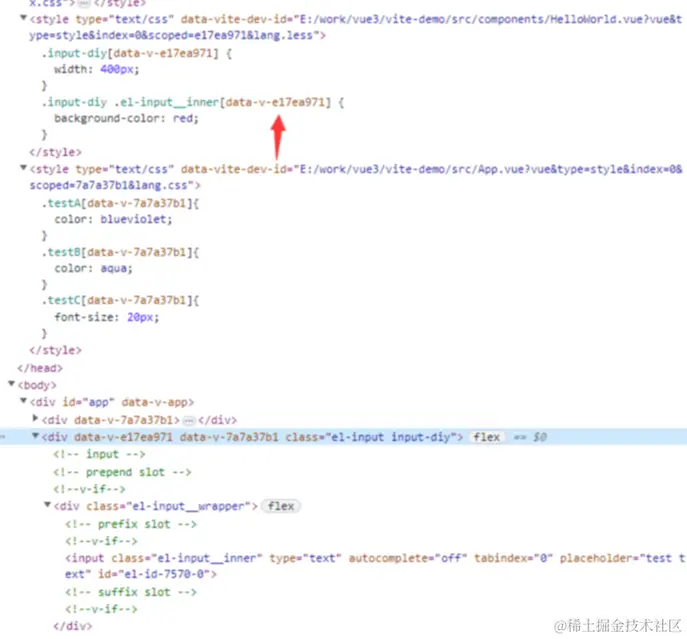
Task: Select the .testB[data-v-7a7a37b1] selector
Action: 120,252
